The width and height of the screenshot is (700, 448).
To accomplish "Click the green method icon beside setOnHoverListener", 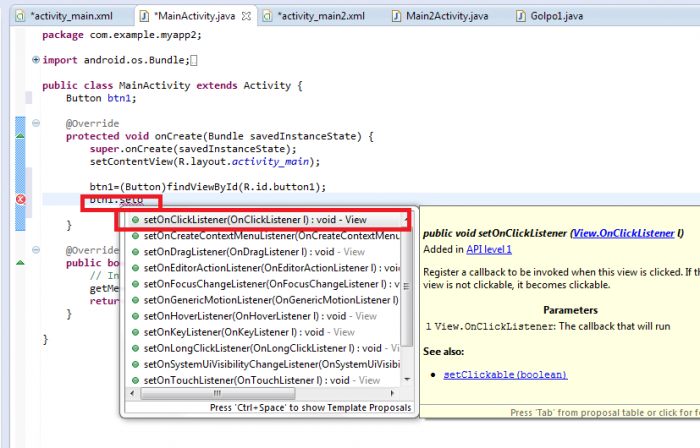I will [x=135, y=316].
